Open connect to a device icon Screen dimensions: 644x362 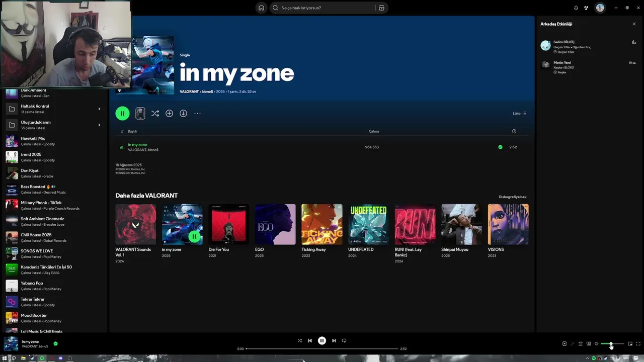588,344
